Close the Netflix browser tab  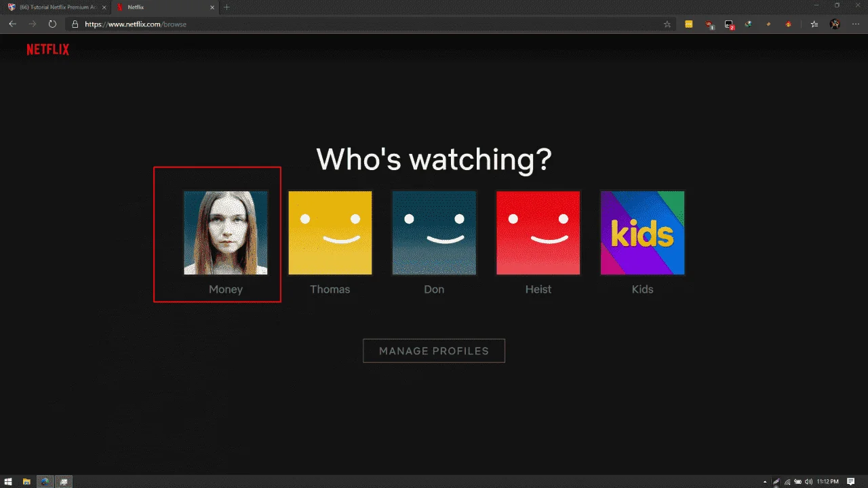tap(212, 7)
